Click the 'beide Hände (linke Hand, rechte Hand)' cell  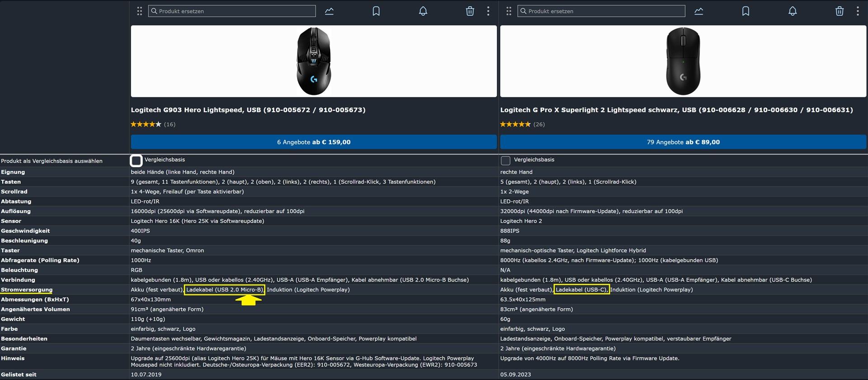(x=183, y=172)
